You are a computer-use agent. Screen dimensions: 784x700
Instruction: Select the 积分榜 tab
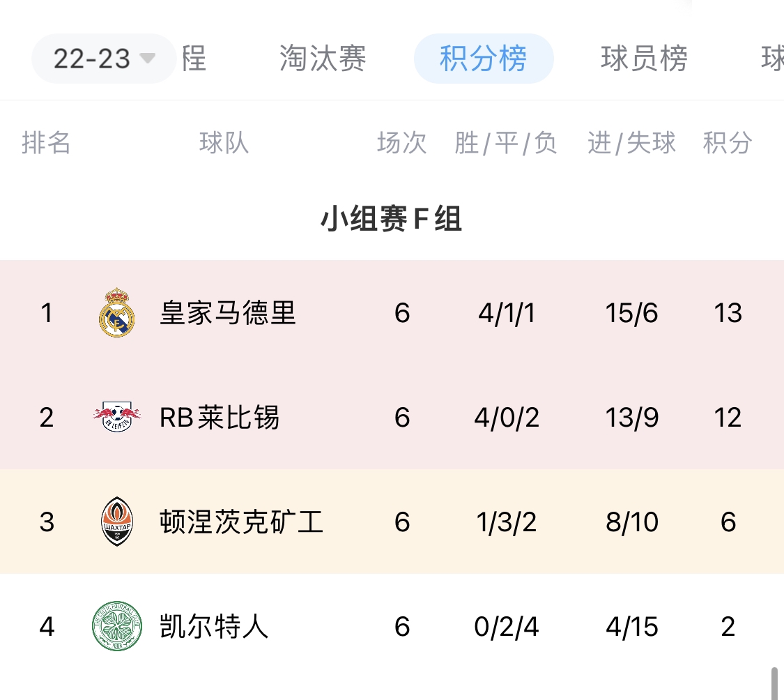[x=483, y=59]
